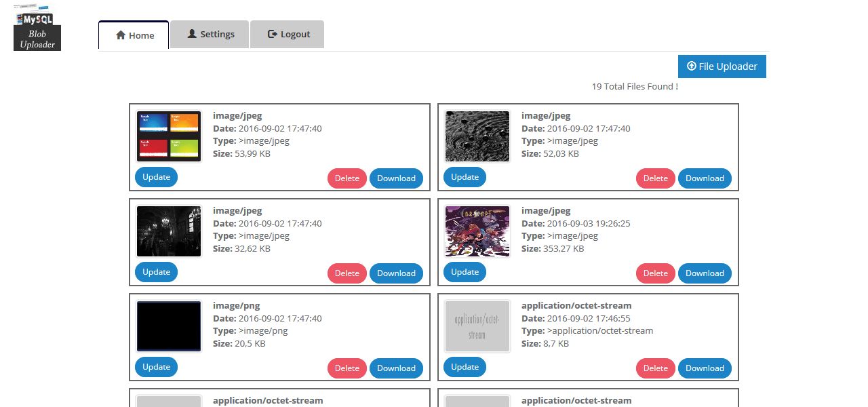
Task: Delete the 20,5 KB png file
Action: pyautogui.click(x=347, y=368)
